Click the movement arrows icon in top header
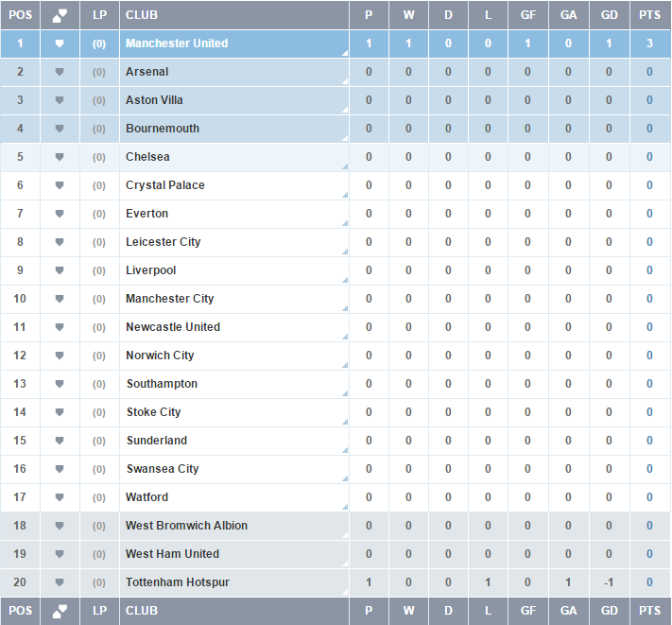Screen dimensions: 672x625 [x=60, y=15]
